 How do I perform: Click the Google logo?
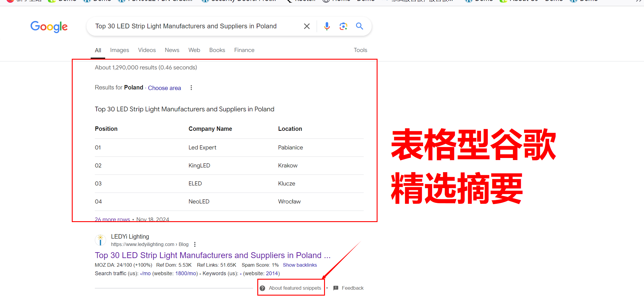click(x=49, y=27)
